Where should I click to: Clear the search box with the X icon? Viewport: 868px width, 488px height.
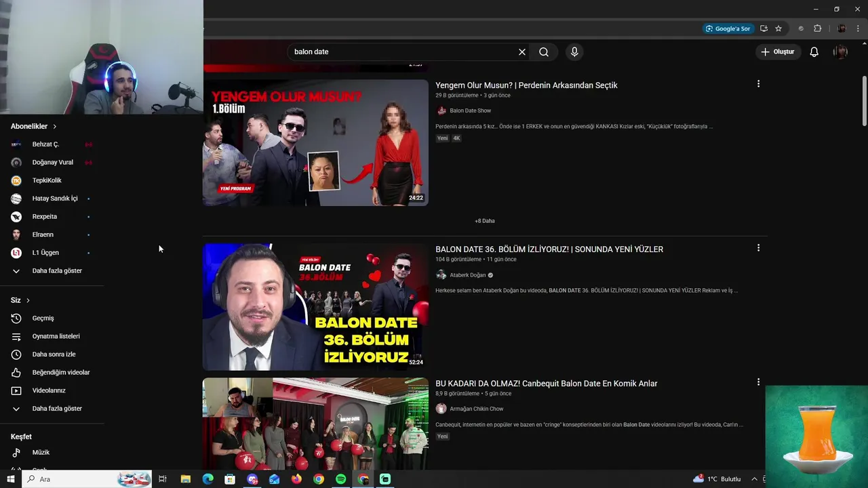click(x=522, y=52)
